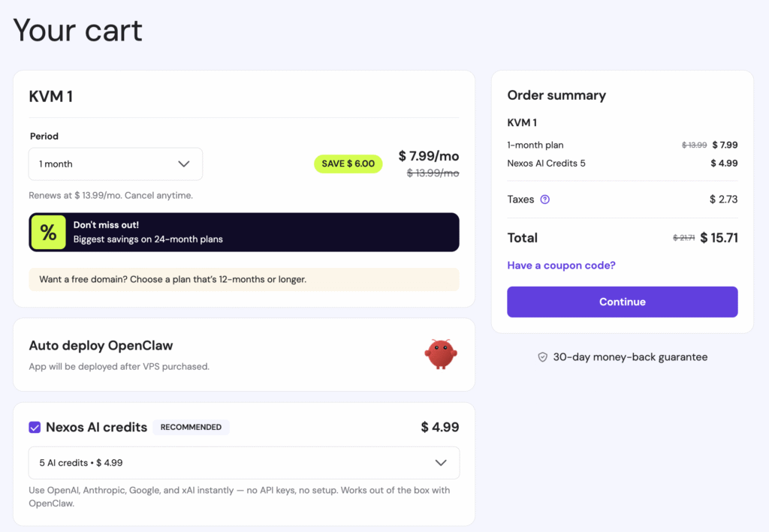Click the SAVE $ 6.00 badge
The width and height of the screenshot is (769, 532).
(348, 164)
